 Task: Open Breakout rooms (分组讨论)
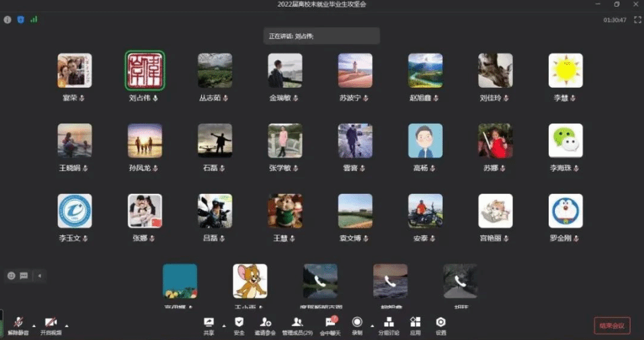tap(389, 322)
